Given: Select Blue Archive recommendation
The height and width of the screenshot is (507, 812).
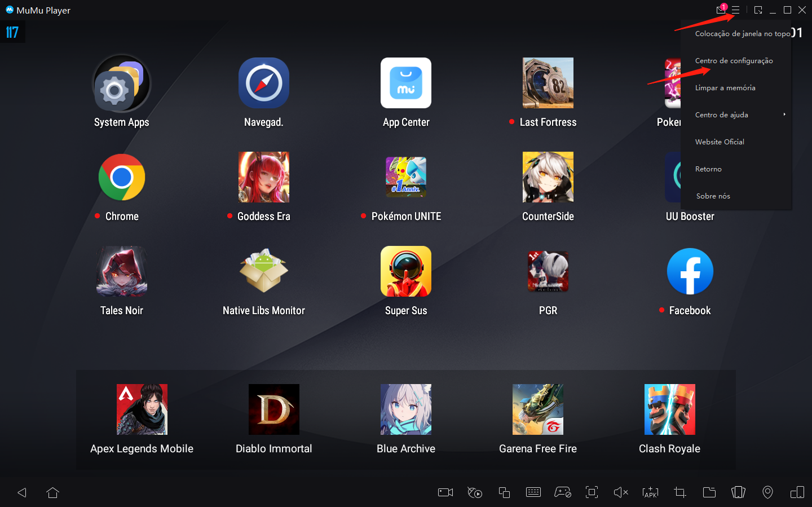Looking at the screenshot, I should [x=406, y=409].
